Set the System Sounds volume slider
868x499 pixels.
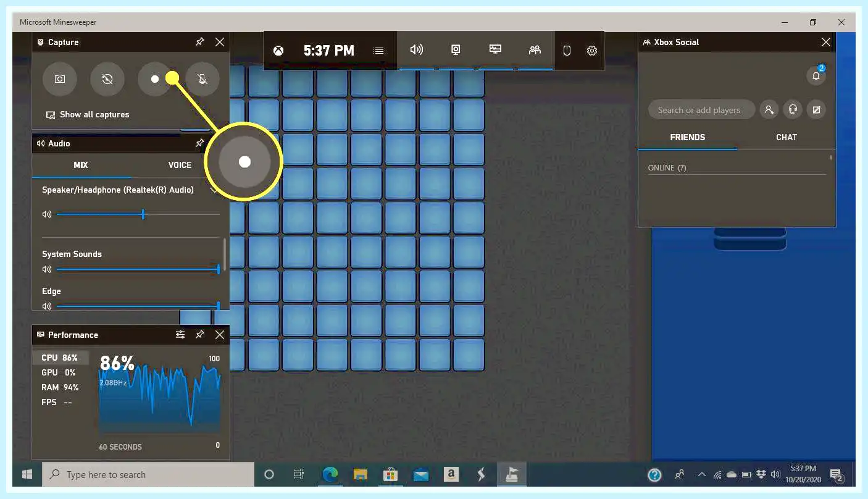pyautogui.click(x=138, y=269)
